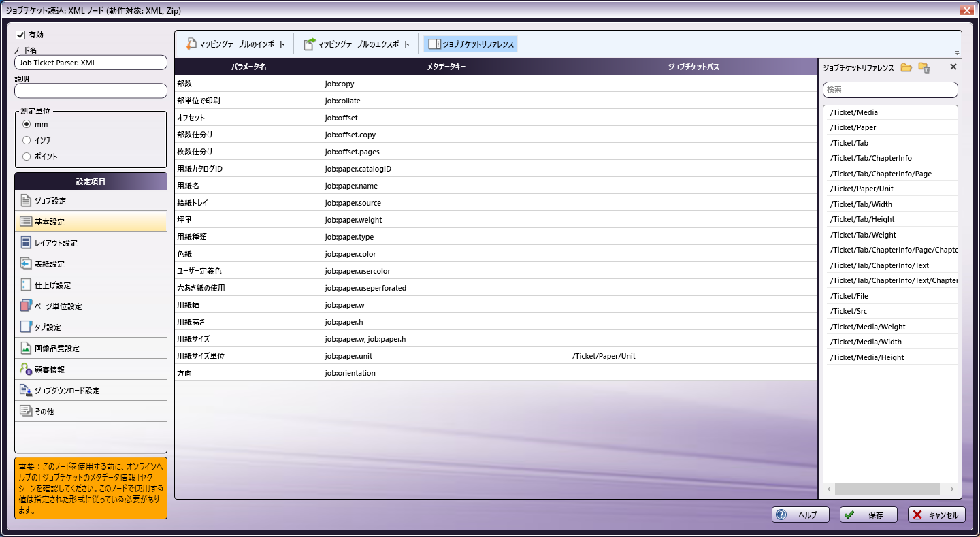980x537 pixels.
Task: Click the マッピングテーブルのエクスポート icon
Action: coord(309,44)
